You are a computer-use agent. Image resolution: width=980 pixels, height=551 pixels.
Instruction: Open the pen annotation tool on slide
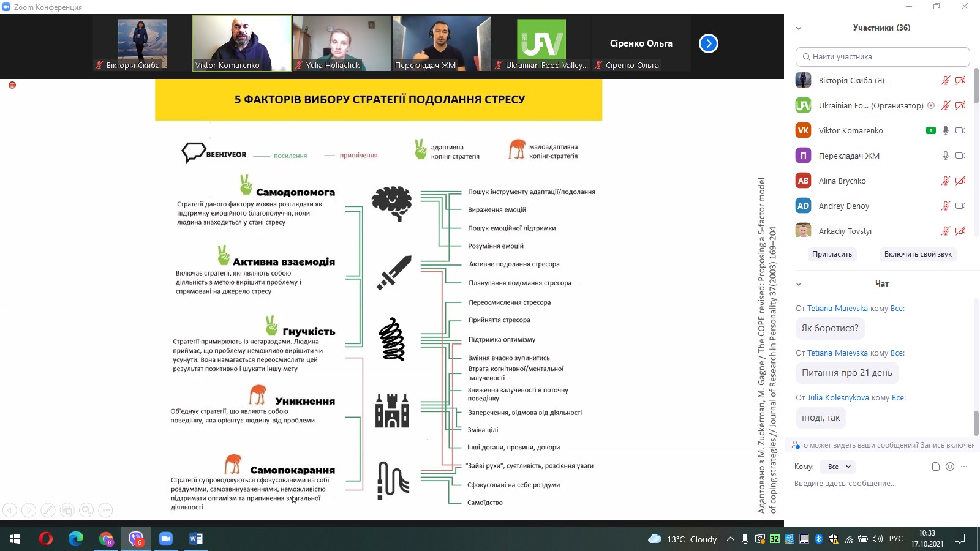click(x=48, y=509)
